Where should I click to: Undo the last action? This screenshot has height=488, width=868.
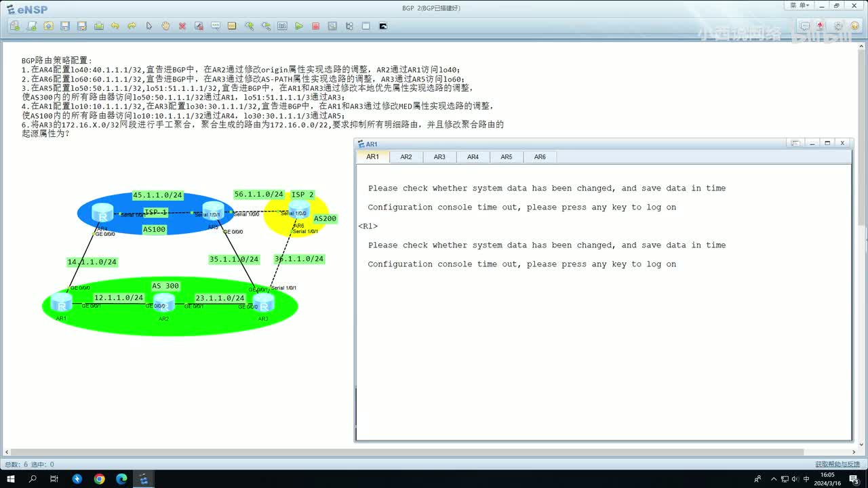tap(115, 26)
